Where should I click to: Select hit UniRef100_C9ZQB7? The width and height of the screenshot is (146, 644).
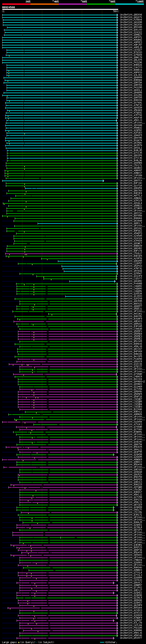[131, 399]
